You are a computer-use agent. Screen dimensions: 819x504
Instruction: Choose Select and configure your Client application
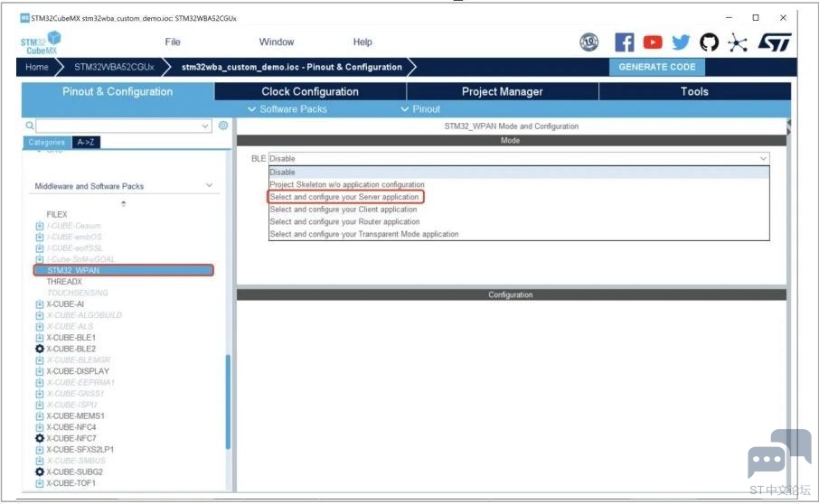(x=519, y=210)
